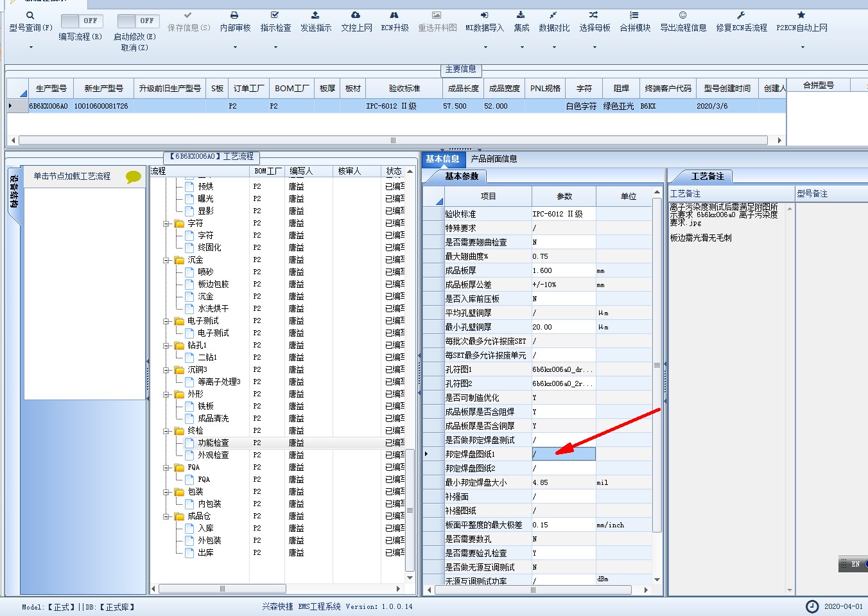Collapse the 终检 tree folder

(166, 431)
